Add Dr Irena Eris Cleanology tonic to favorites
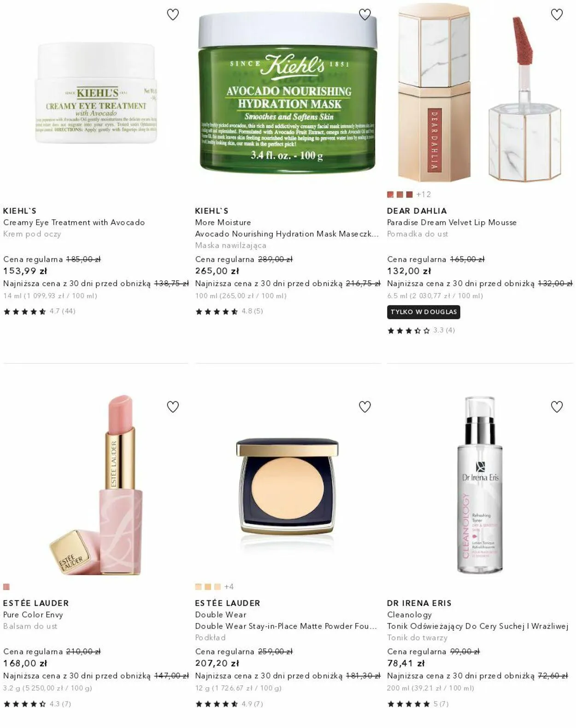The width and height of the screenshot is (576, 728). [557, 407]
